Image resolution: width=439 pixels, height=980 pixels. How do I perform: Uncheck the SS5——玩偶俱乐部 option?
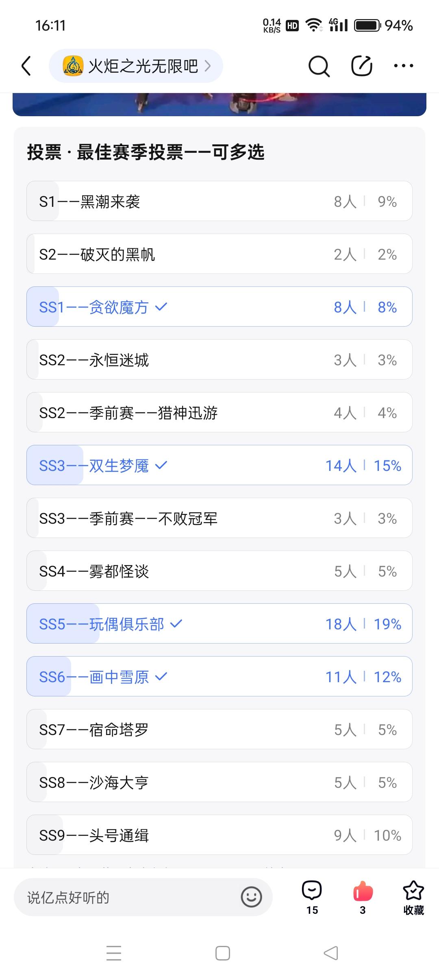(x=219, y=624)
